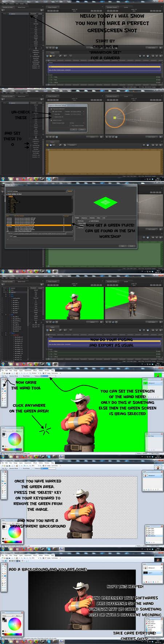This screenshot has width=164, height=644.
Task: Open Skype icon in second screenshot's taskbar
Action: [x=49, y=179]
